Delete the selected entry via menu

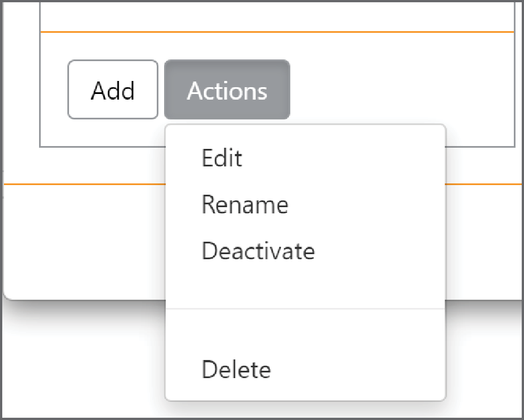(x=306, y=370)
